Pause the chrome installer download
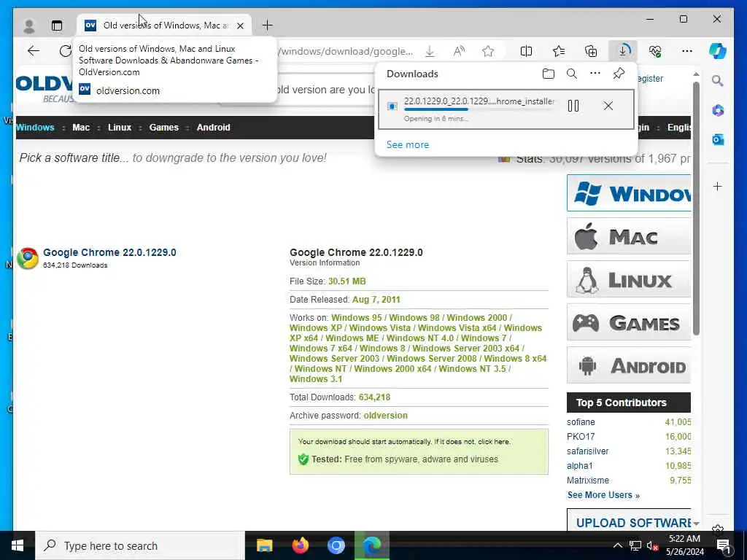747x560 pixels. 573,106
